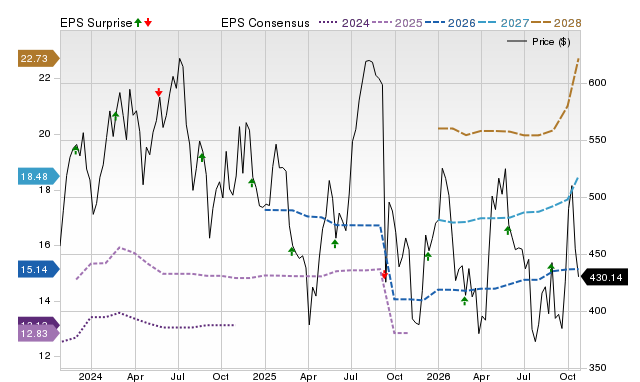Click the 12 label on EPS axis
The height and width of the screenshot is (382, 640).
[44, 356]
